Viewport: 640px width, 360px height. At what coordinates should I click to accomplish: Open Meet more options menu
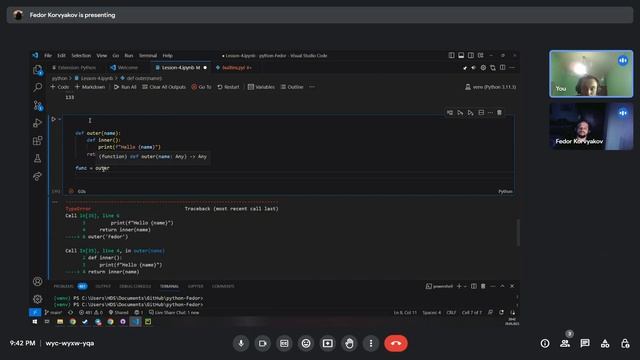click(371, 343)
